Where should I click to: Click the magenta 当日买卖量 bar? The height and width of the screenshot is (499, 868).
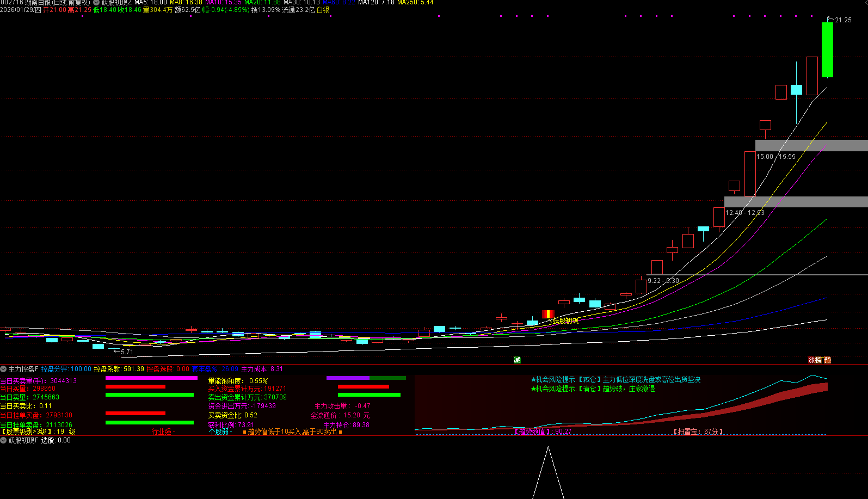pos(151,378)
